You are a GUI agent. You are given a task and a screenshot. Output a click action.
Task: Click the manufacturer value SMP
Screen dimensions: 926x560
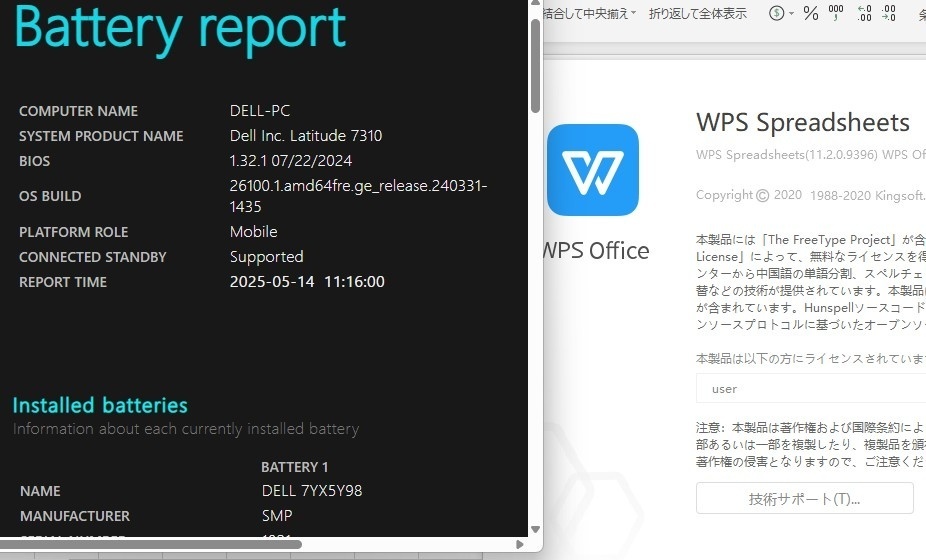coord(277,516)
